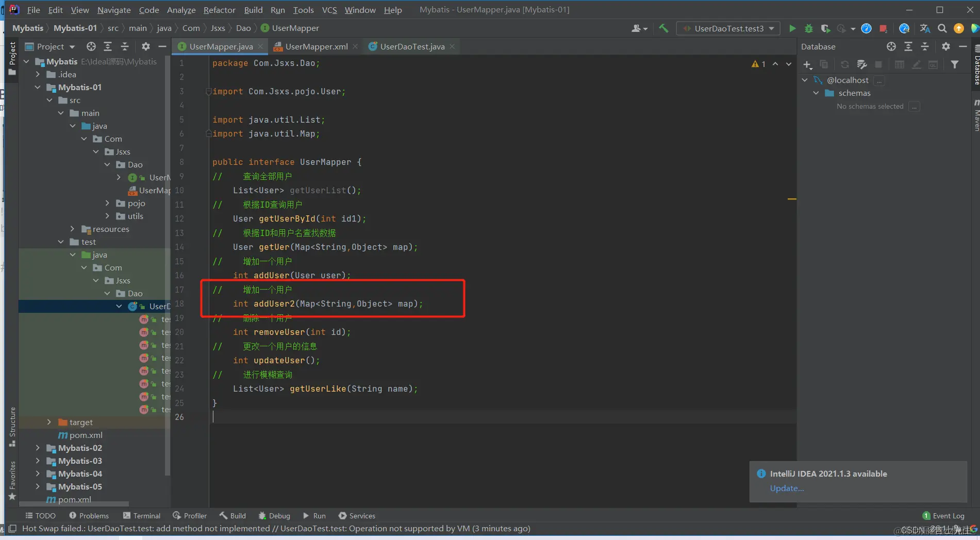Image resolution: width=980 pixels, height=540 pixels.
Task: Open the user account dropdown icon
Action: (639, 28)
